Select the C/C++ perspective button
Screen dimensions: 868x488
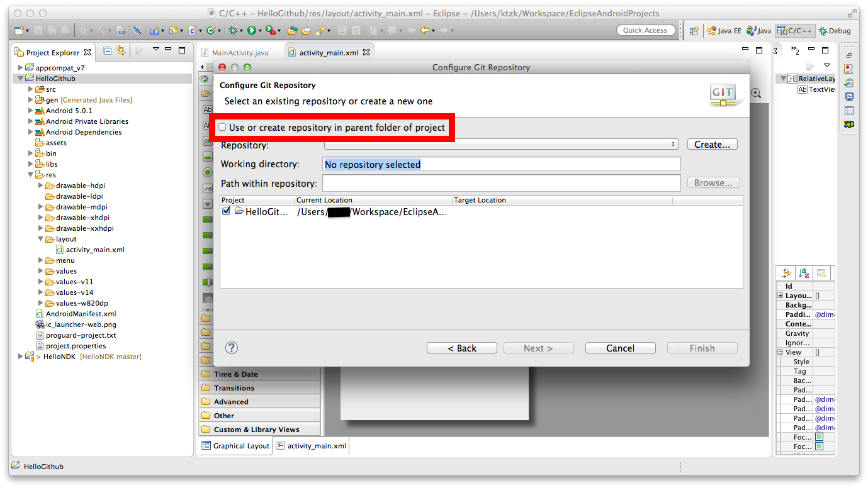click(x=795, y=30)
